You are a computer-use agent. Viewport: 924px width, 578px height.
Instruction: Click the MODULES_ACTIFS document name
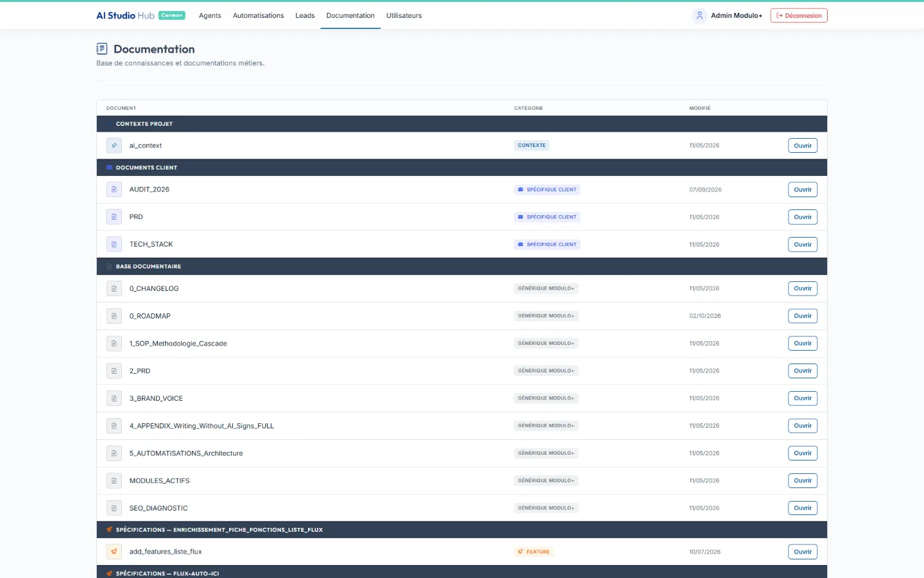pyautogui.click(x=160, y=481)
